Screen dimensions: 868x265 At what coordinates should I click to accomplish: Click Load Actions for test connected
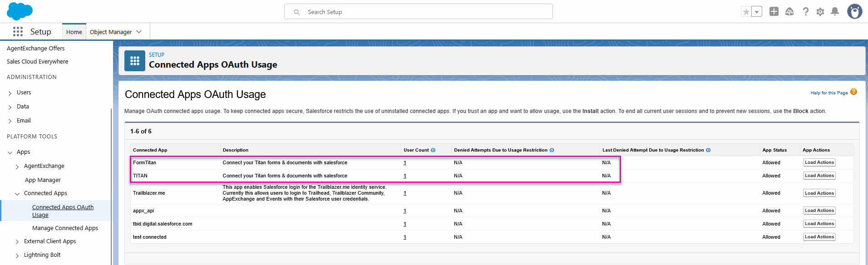click(x=819, y=237)
